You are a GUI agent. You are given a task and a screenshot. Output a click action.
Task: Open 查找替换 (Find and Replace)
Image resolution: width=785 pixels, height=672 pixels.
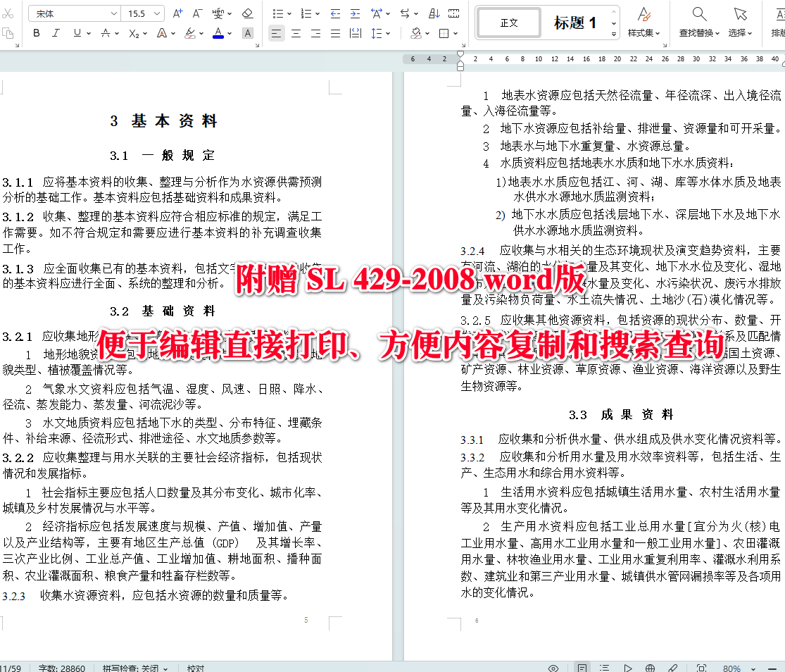point(699,22)
